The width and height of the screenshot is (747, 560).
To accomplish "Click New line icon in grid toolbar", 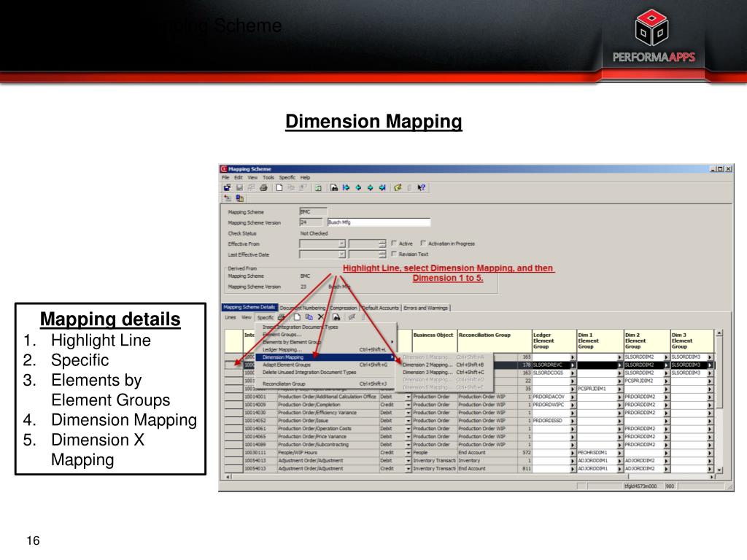I will [297, 317].
